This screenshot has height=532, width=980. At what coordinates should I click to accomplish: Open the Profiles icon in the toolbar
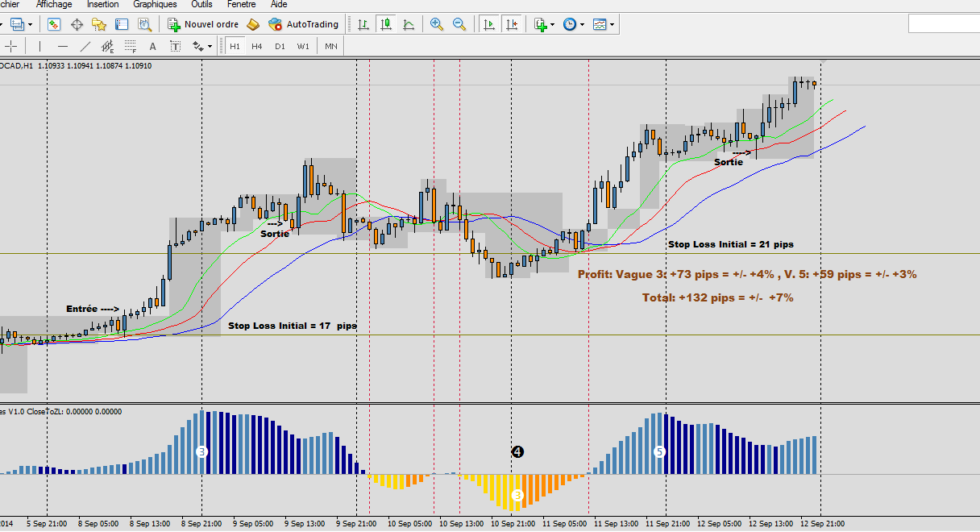pyautogui.click(x=17, y=24)
